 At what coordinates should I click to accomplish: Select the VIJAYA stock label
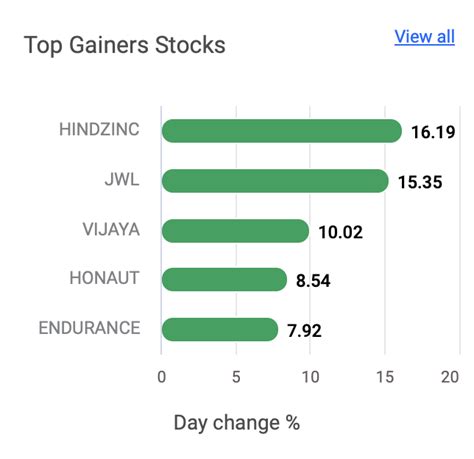[111, 229]
